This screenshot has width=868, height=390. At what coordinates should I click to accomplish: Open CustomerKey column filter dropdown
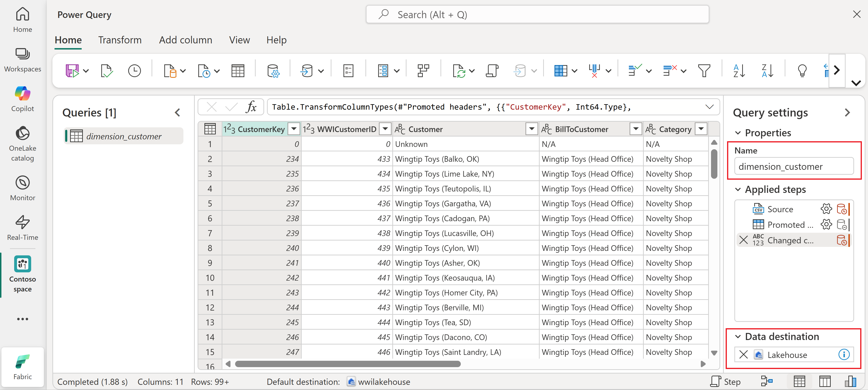point(294,129)
